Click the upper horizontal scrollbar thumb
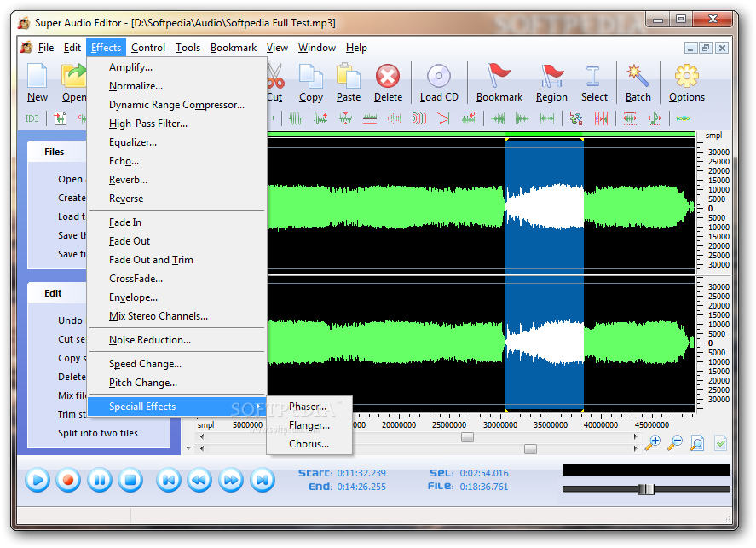 tap(467, 437)
